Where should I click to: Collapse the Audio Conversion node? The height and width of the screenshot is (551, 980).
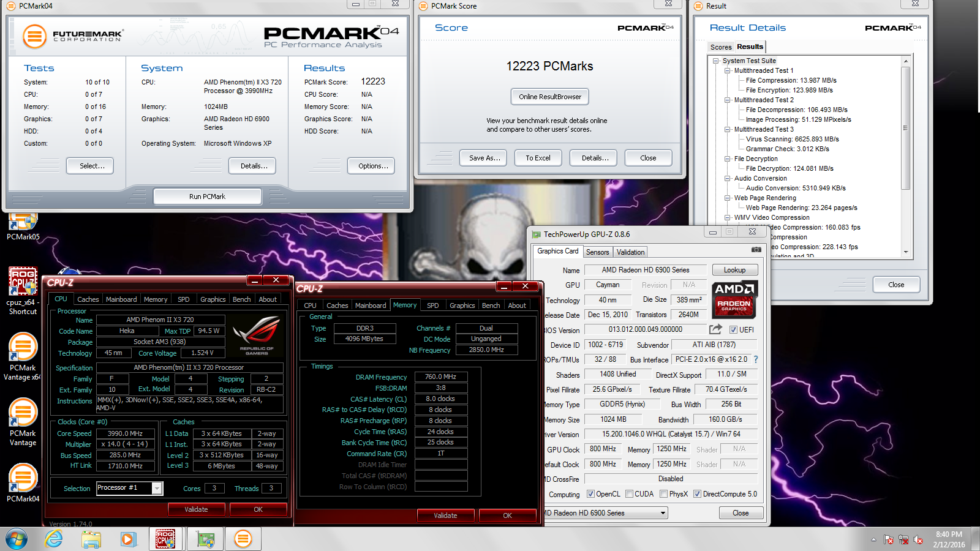(x=728, y=178)
